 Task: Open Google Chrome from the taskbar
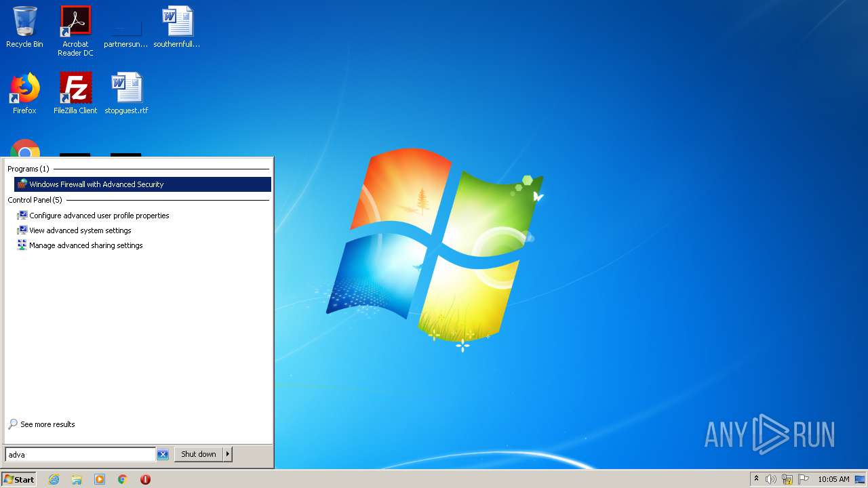point(123,479)
